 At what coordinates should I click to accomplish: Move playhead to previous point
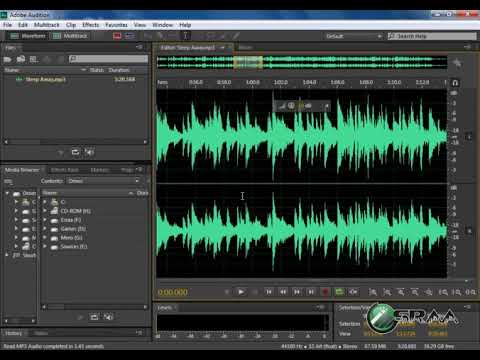tap(269, 292)
